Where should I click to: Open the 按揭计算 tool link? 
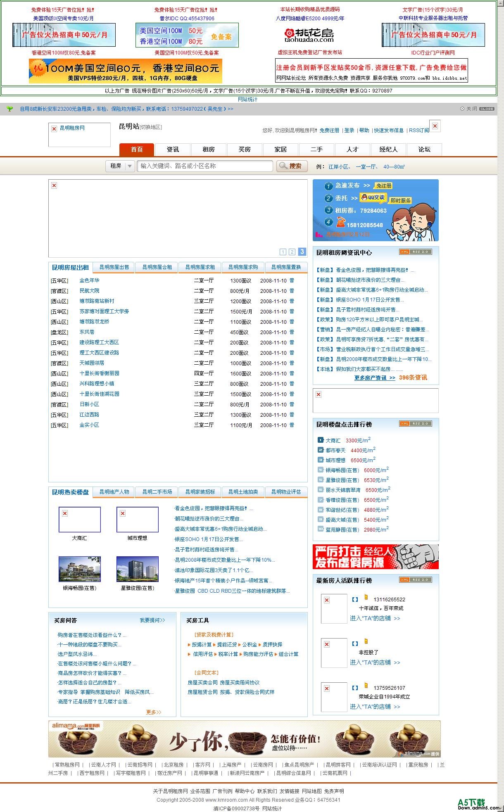(x=202, y=645)
